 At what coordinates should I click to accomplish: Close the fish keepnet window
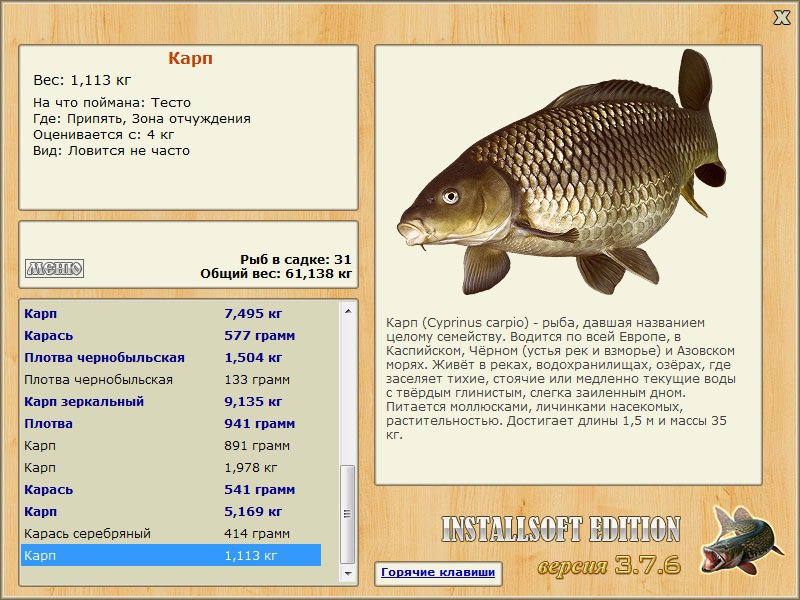pos(781,17)
